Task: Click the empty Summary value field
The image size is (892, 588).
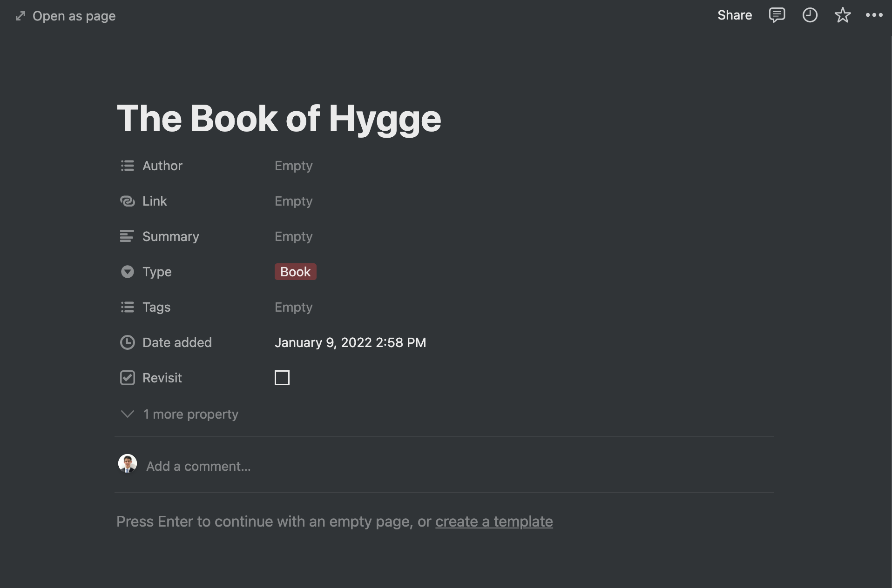Action: (x=293, y=236)
